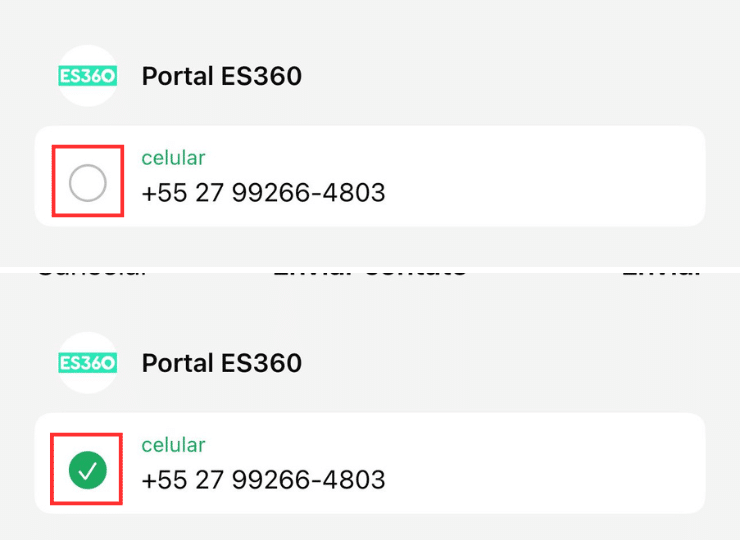The image size is (740, 540).
Task: Tap the green celular label in lower card
Action: [173, 445]
